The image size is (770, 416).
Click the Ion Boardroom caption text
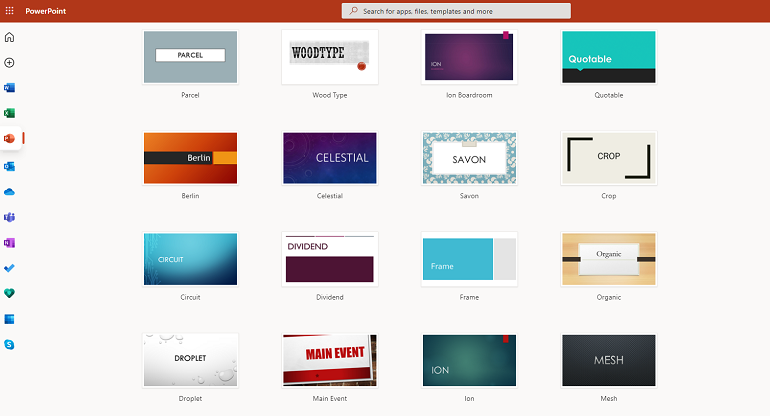point(469,95)
